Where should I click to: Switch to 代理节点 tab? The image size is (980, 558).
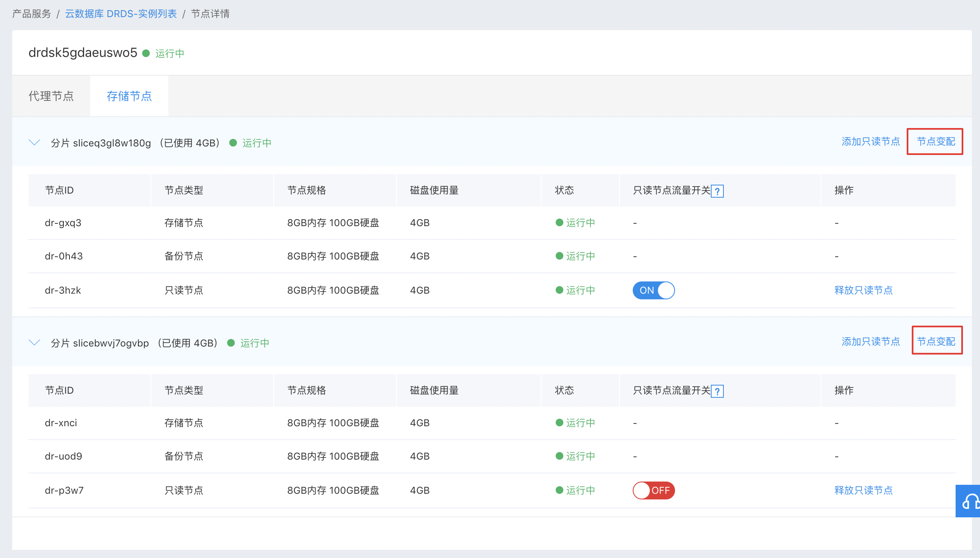(x=51, y=96)
